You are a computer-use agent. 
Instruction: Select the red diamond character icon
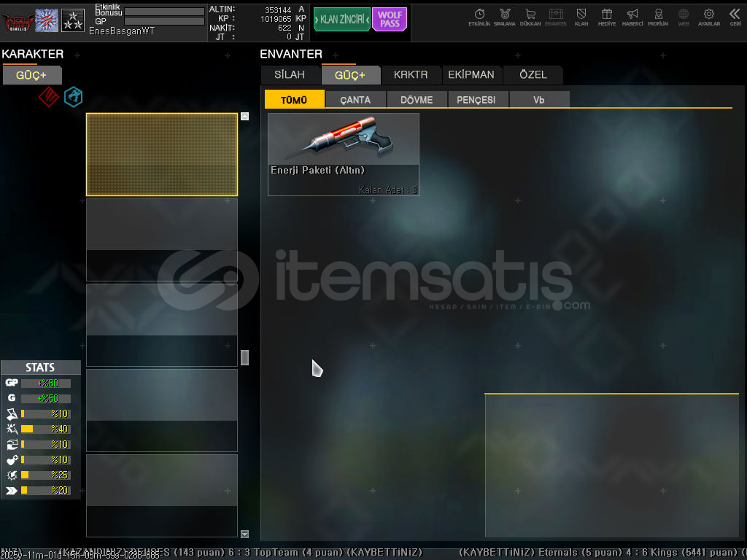click(49, 97)
